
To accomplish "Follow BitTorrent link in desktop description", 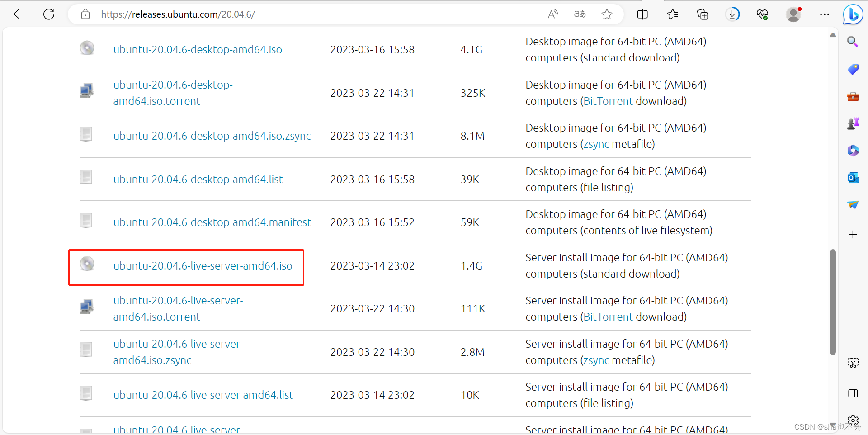I will coord(608,101).
